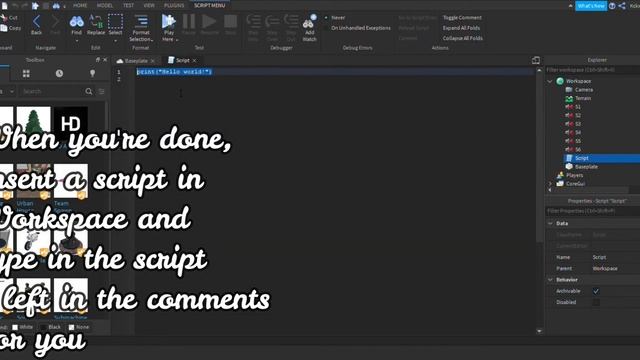Image resolution: width=640 pixels, height=360 pixels.
Task: Open the Find binoculars tool
Action: point(76,21)
